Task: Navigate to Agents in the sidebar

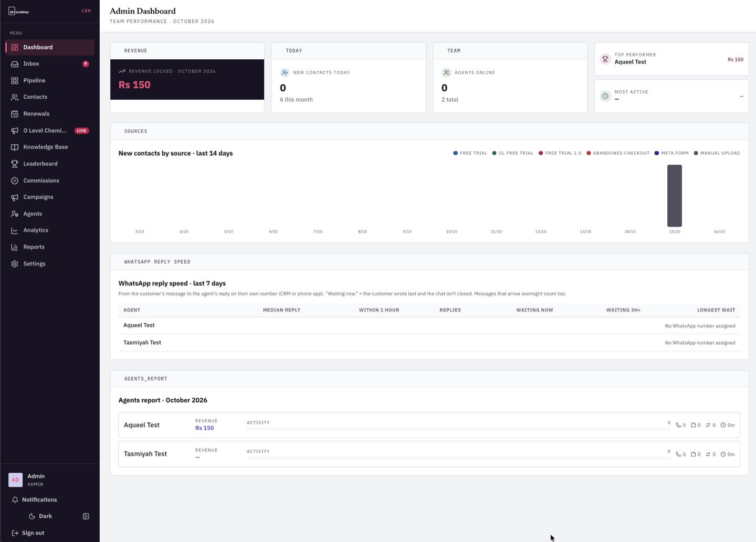Action: (x=50, y=214)
